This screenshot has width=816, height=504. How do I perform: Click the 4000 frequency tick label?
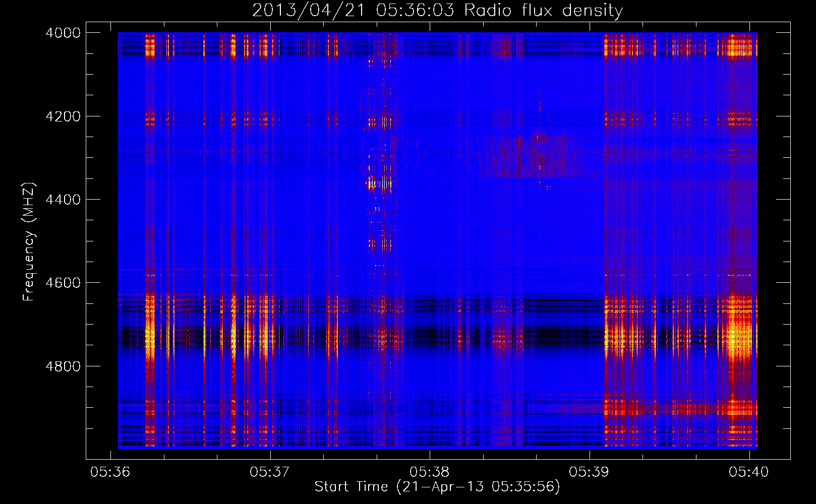pos(63,33)
